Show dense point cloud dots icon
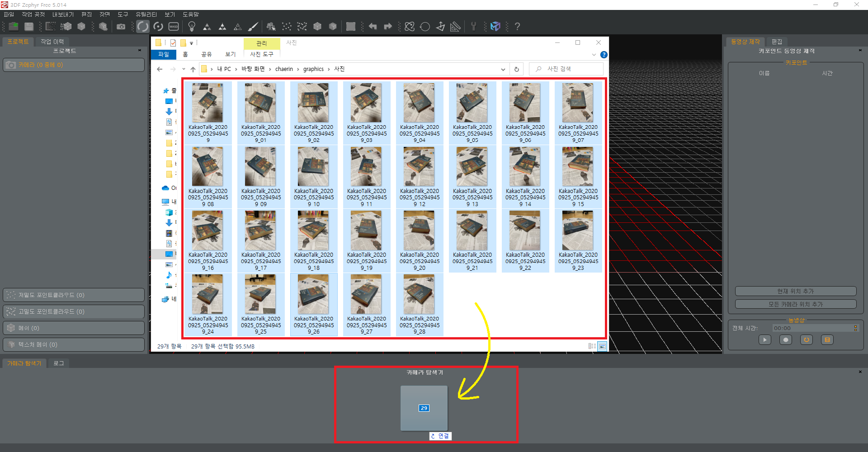 302,27
